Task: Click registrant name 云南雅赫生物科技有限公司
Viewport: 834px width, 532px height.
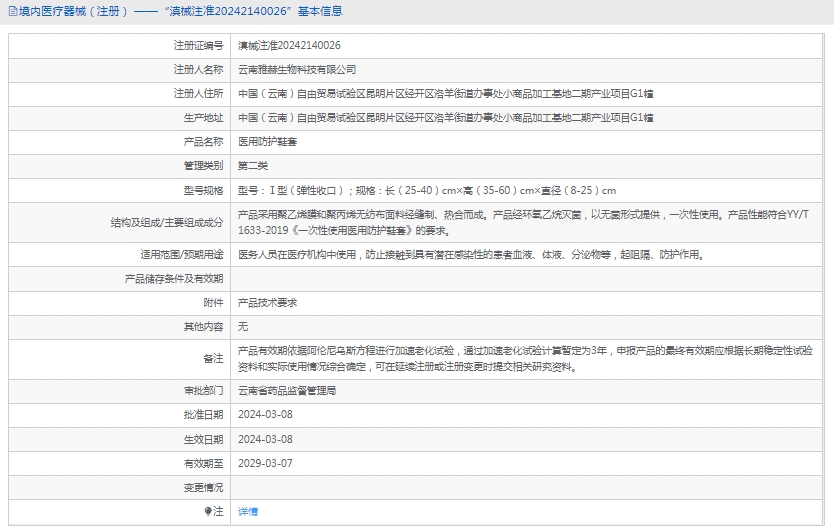Action: click(296, 70)
